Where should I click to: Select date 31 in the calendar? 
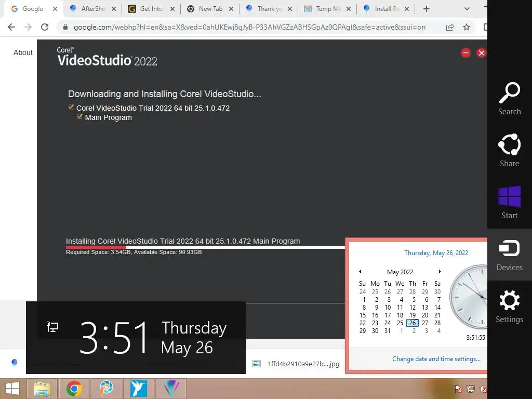tap(388, 331)
